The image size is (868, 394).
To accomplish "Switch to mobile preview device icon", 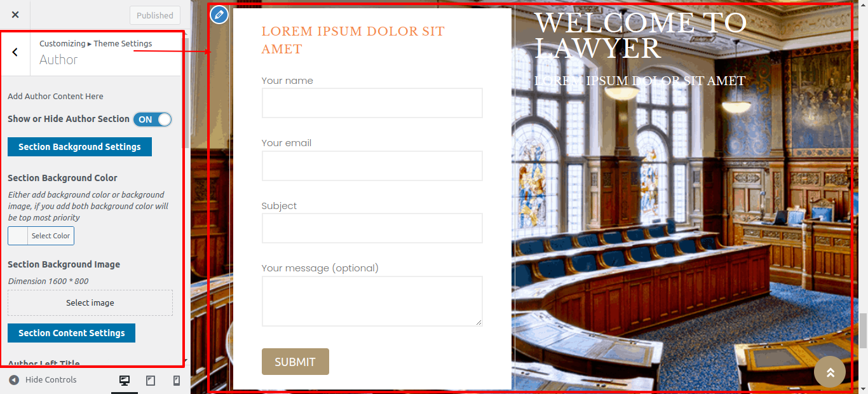I will tap(177, 381).
